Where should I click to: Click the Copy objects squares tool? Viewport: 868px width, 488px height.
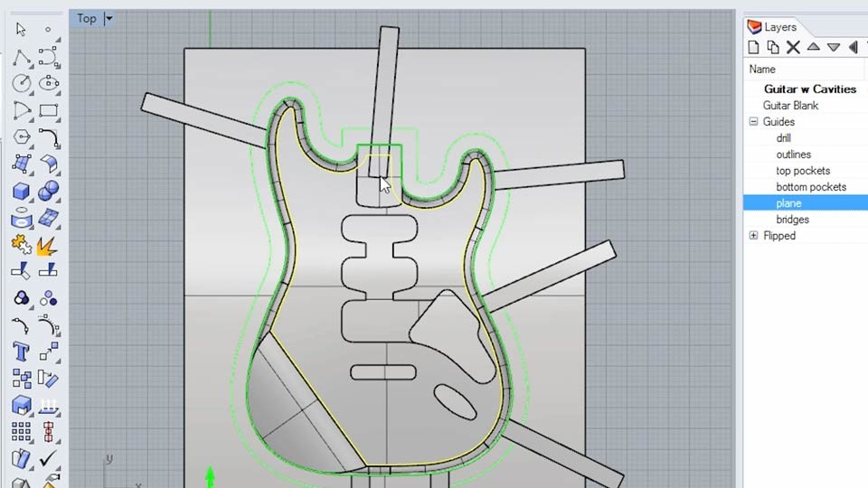pyautogui.click(x=21, y=379)
